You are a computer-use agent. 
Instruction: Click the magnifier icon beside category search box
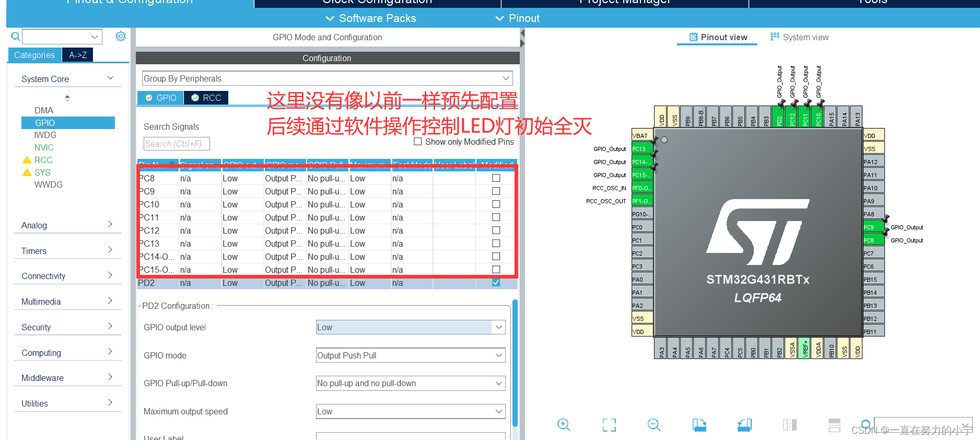tap(16, 37)
